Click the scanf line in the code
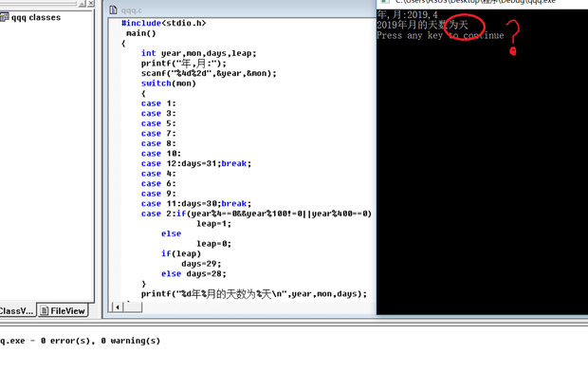The image size is (588, 372). click(209, 73)
